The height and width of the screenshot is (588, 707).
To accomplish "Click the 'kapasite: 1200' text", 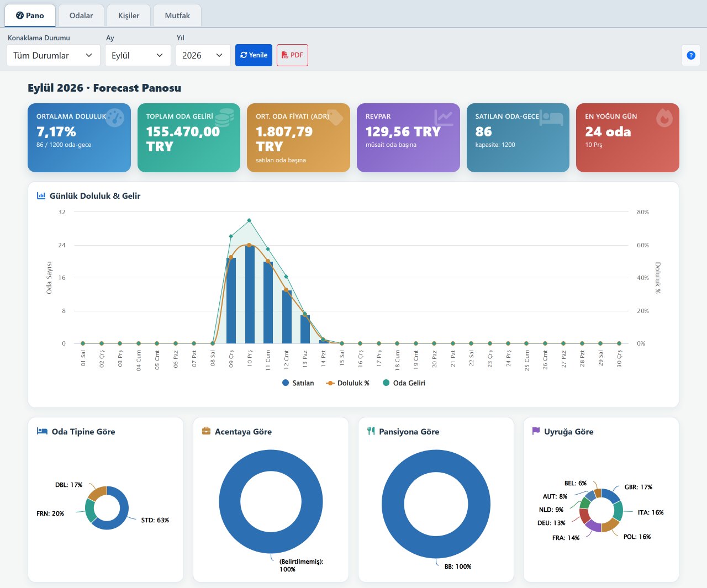I will coord(495,145).
